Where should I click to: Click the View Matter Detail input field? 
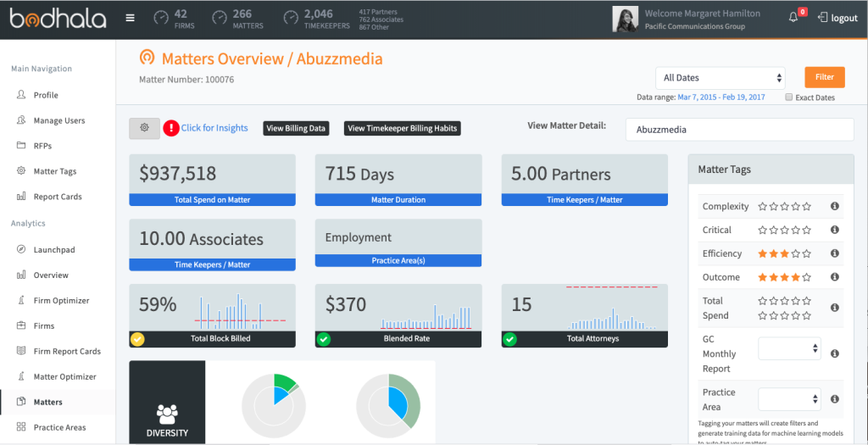point(739,130)
